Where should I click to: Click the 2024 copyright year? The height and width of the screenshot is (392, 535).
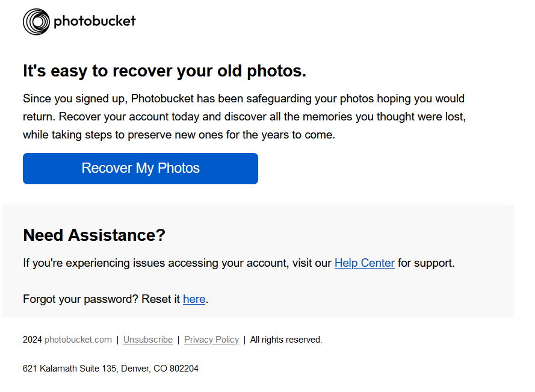[32, 340]
